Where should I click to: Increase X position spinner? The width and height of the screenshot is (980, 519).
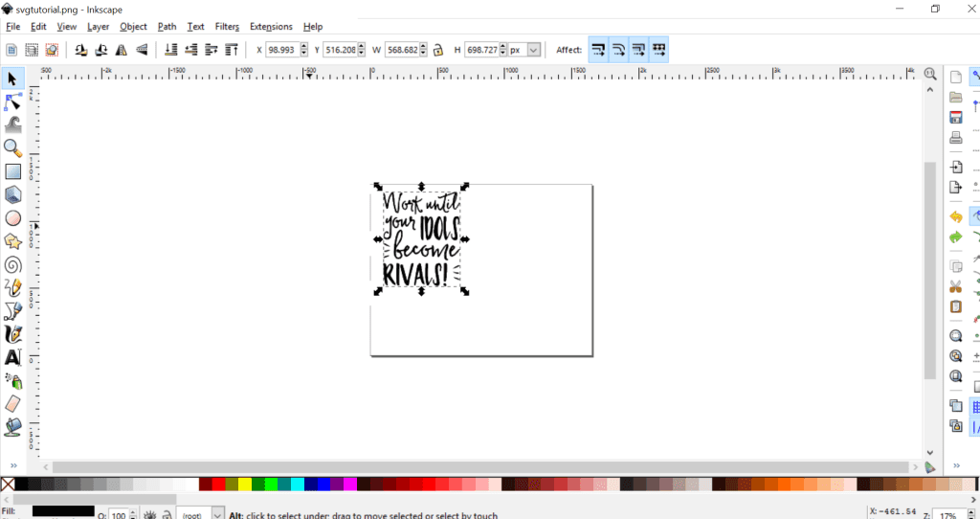(x=304, y=46)
